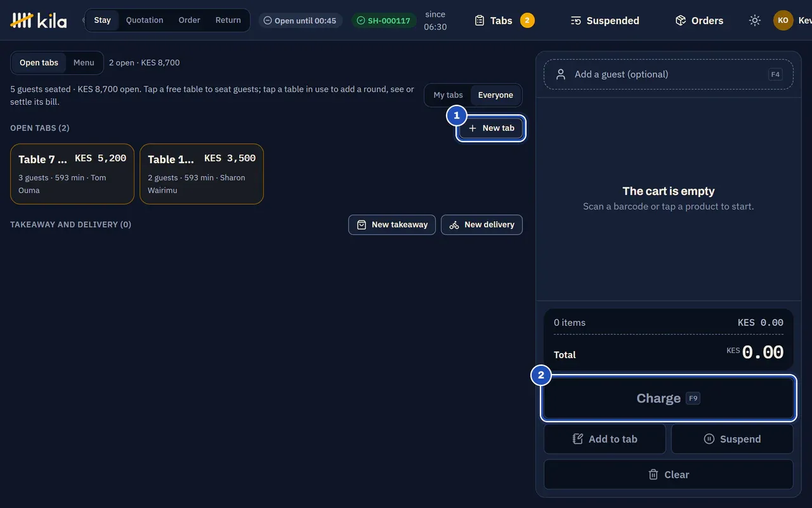Click the Total KES 0.00 amount
Viewport: 812px width, 508px height.
pos(755,352)
